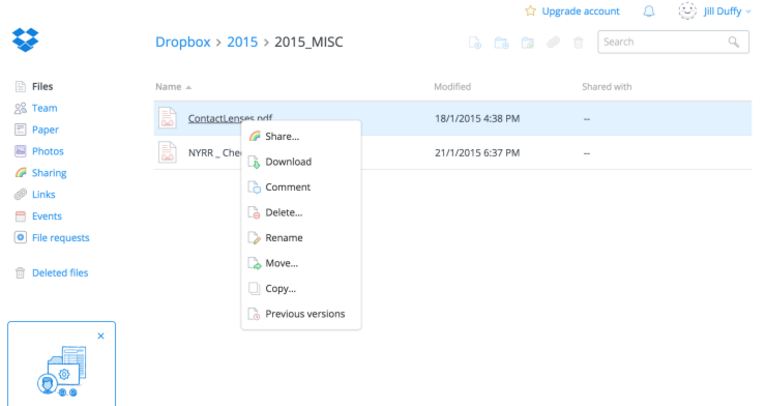This screenshot has width=764, height=406.
Task: Open the Paper link in the sidebar
Action: pos(45,130)
